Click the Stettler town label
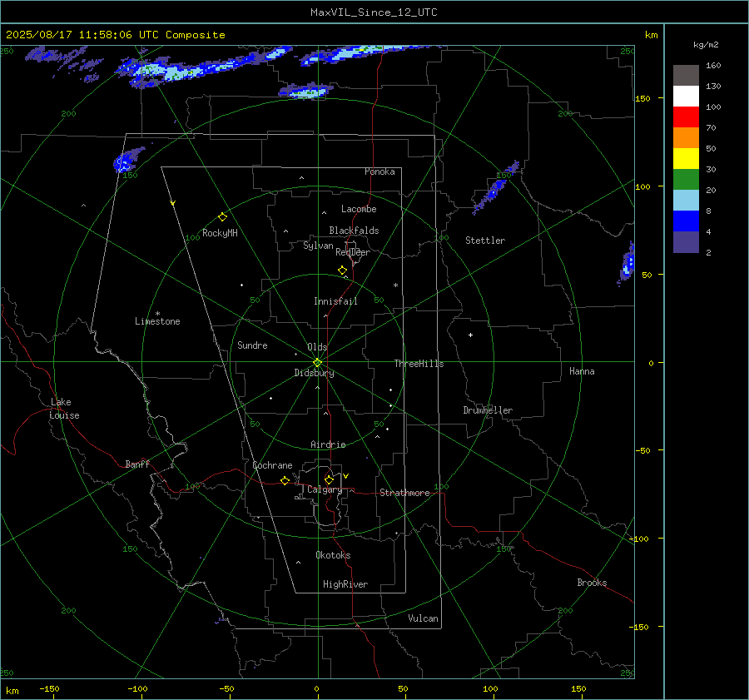Image resolution: width=749 pixels, height=700 pixels. (485, 241)
